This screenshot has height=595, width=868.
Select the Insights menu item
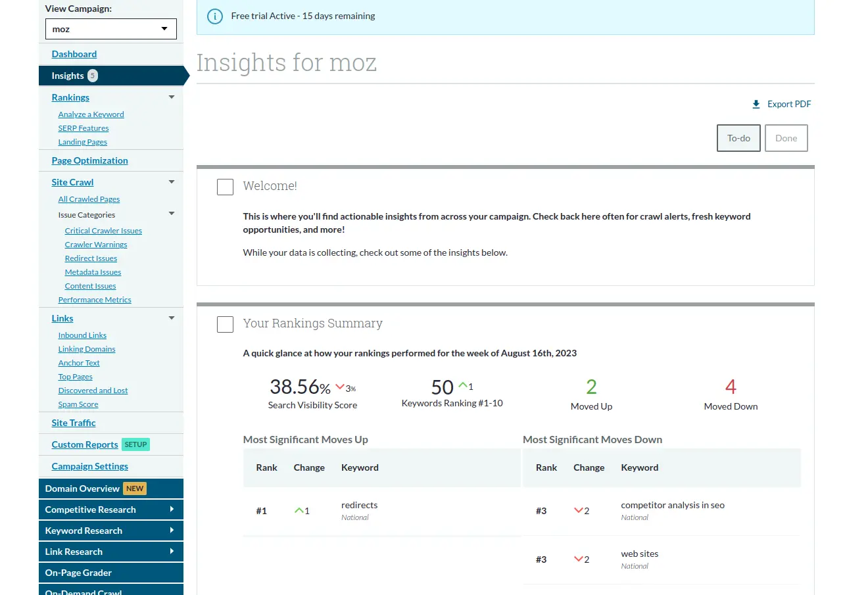(111, 76)
